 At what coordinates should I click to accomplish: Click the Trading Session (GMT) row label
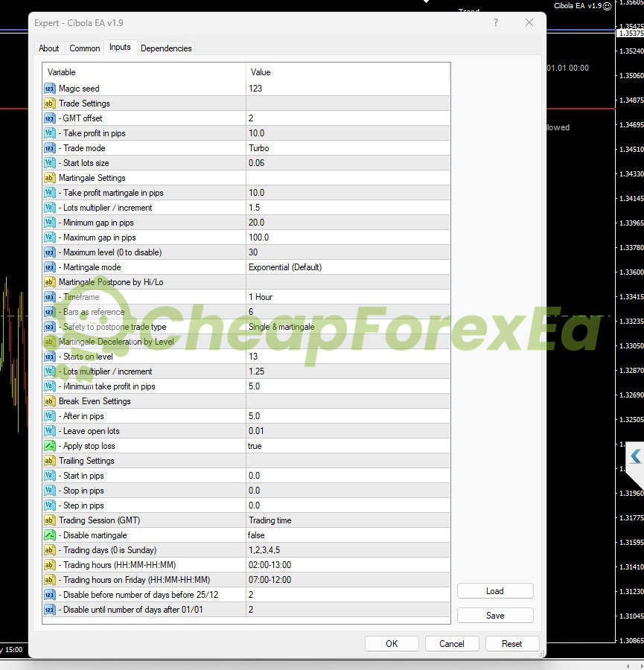point(100,520)
